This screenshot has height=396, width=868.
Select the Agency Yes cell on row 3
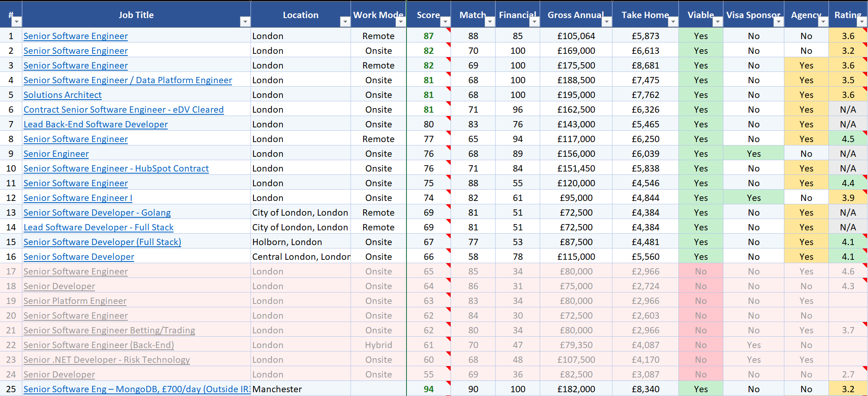[x=806, y=65]
